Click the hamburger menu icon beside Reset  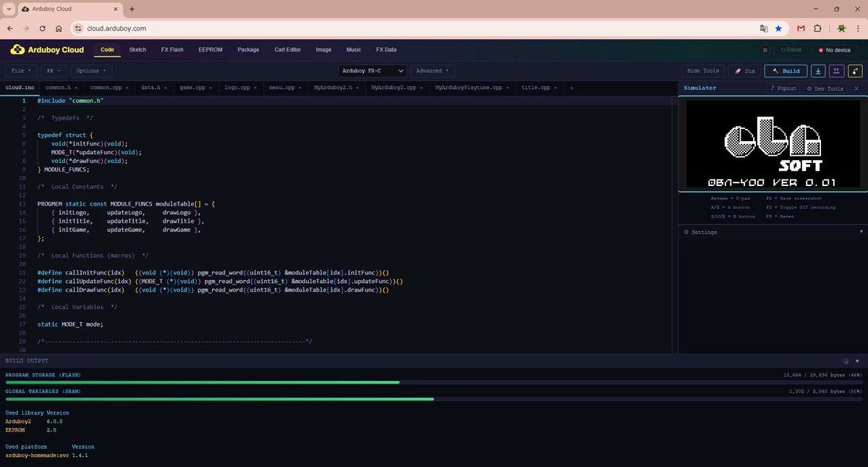coord(765,50)
